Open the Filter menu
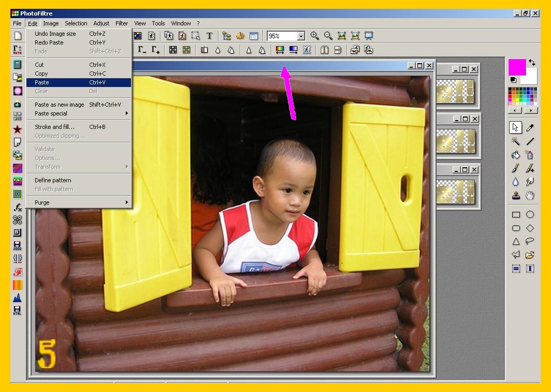Viewport: 551px width, 392px height. click(122, 23)
